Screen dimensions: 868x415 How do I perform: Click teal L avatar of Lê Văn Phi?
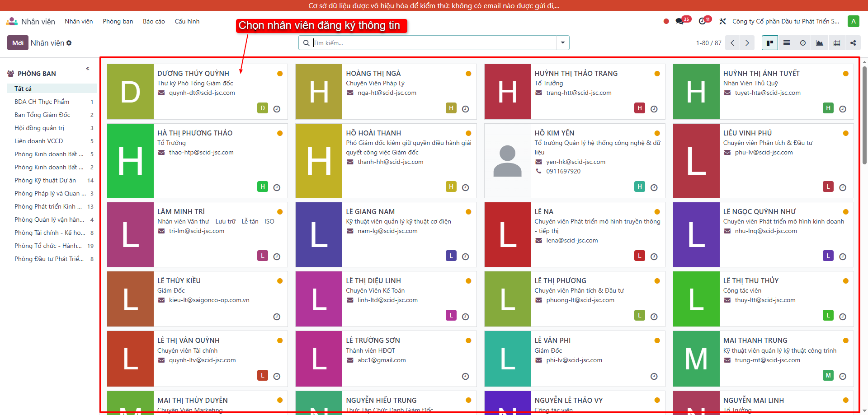tap(508, 359)
